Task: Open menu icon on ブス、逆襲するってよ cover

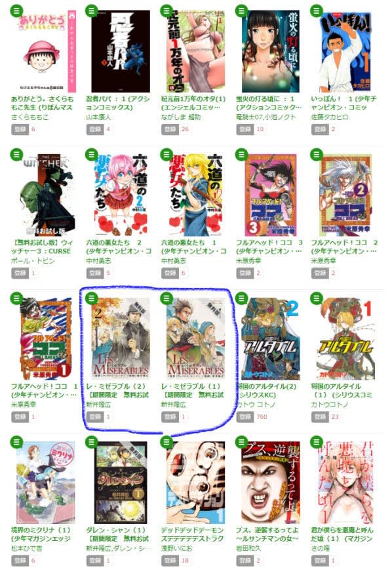Action: point(241,443)
